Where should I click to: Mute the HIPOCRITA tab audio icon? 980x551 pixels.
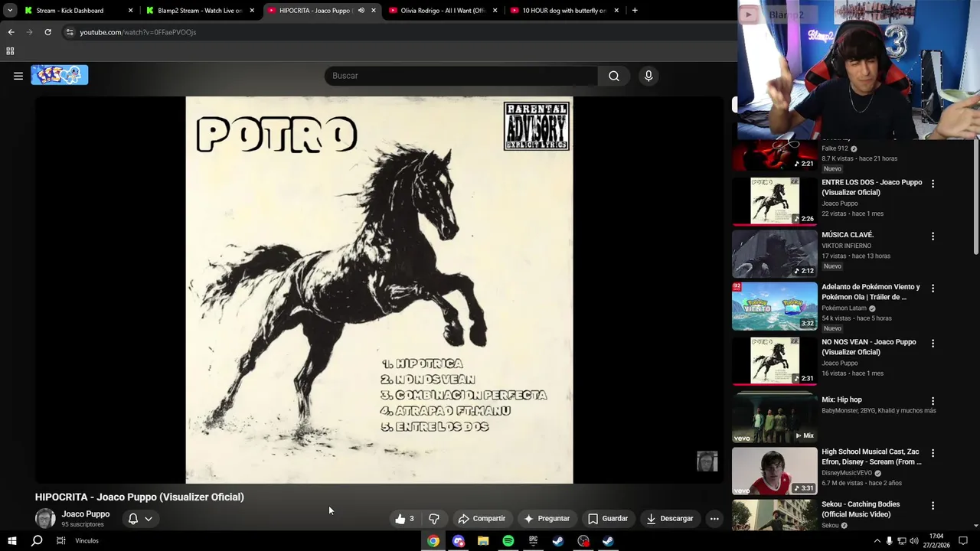pyautogui.click(x=361, y=11)
